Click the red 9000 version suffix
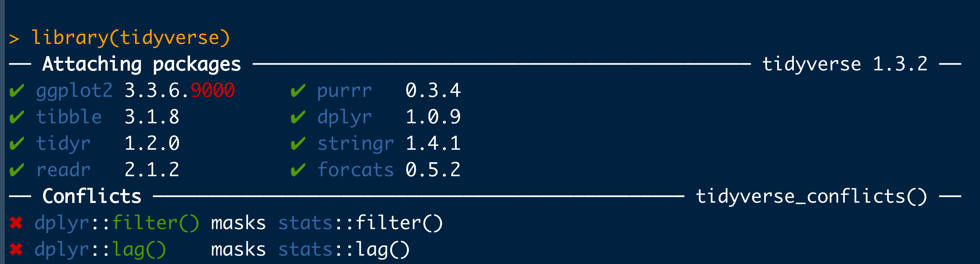The image size is (980, 264). (x=213, y=91)
